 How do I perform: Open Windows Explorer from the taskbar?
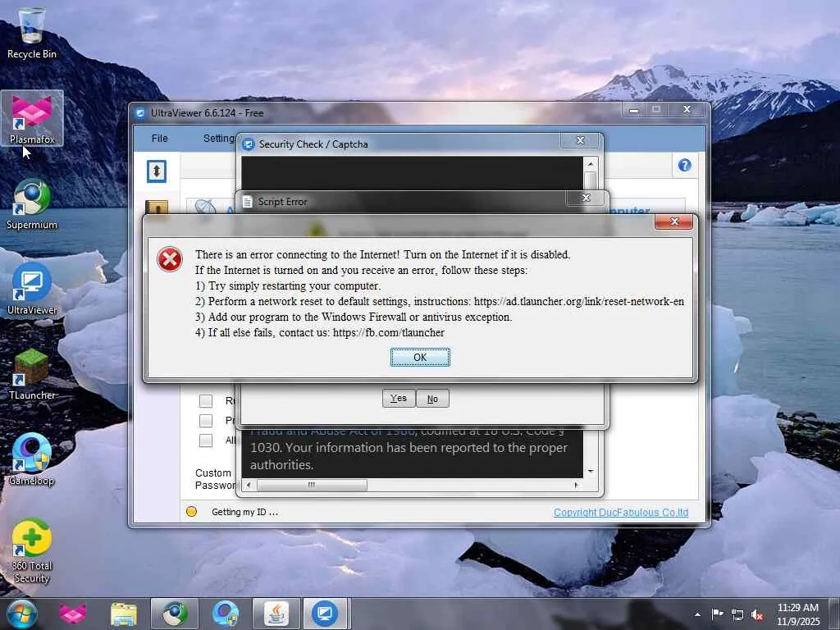[x=124, y=614]
